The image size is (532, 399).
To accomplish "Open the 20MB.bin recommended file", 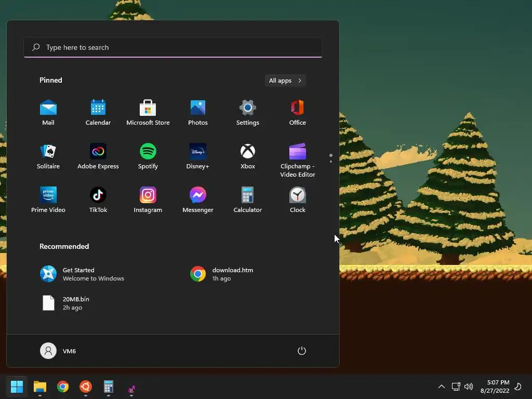I will (66, 303).
